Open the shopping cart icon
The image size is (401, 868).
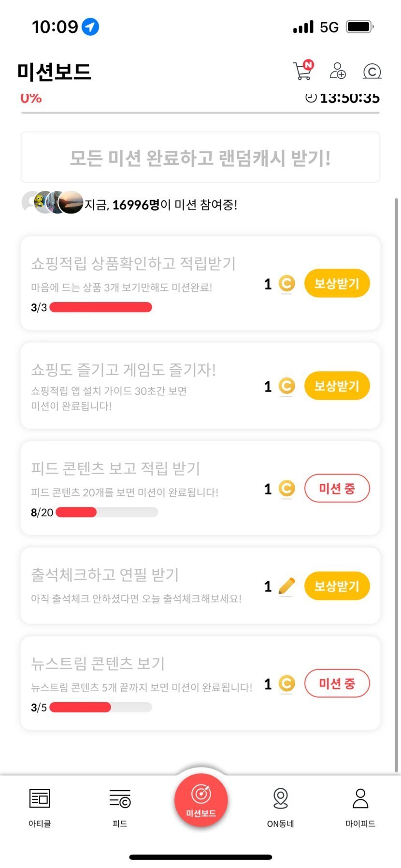[302, 71]
